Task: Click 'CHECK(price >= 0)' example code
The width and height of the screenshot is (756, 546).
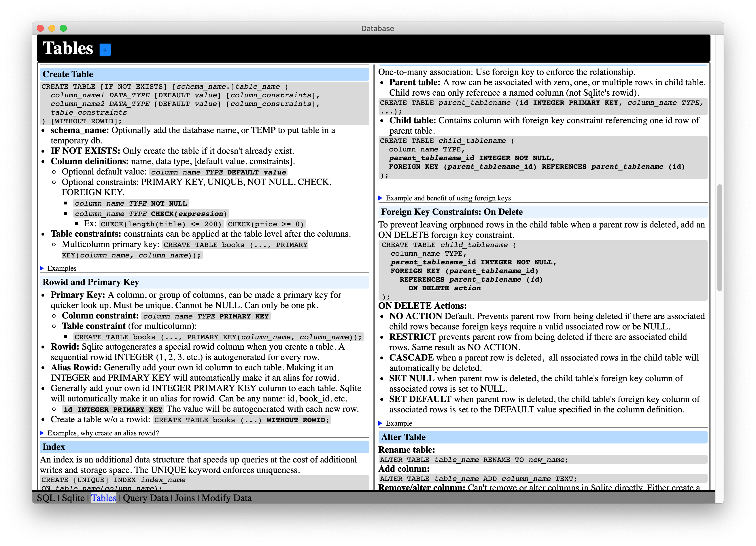Action: [266, 224]
